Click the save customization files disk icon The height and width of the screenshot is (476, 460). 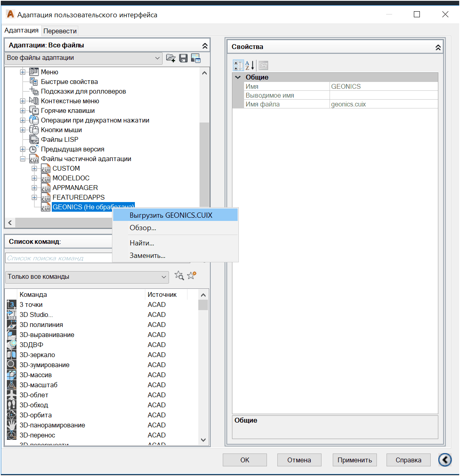[x=183, y=58]
